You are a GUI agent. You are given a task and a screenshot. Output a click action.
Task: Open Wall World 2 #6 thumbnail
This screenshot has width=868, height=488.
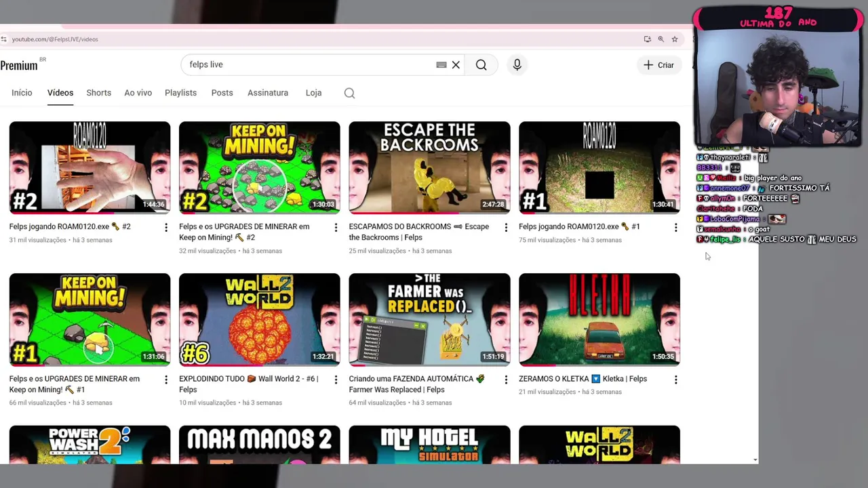(x=260, y=319)
